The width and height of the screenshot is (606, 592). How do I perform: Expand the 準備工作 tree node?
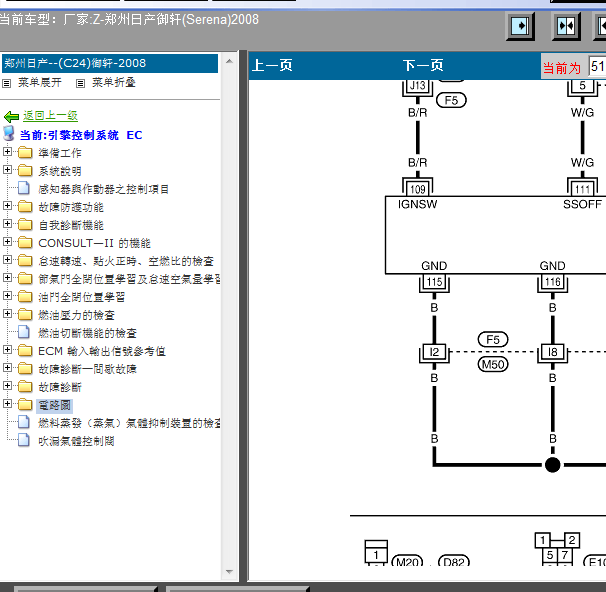[7, 151]
